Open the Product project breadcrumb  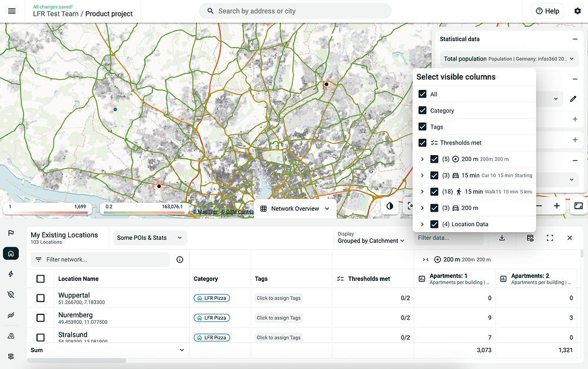109,14
